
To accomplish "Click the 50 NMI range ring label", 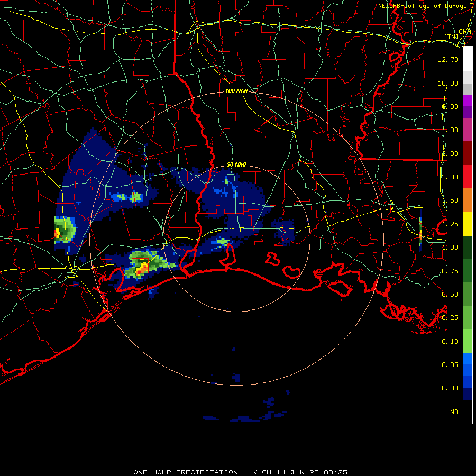I will [236, 164].
